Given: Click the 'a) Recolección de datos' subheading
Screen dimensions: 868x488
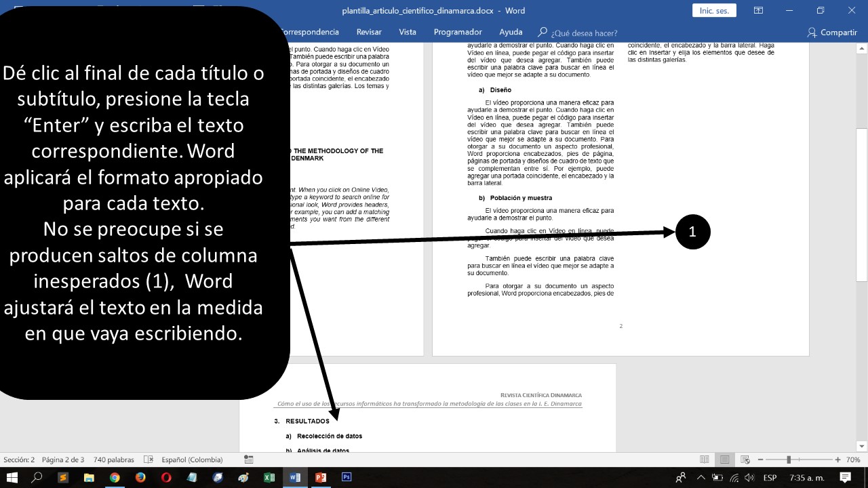Looking at the screenshot, I should click(x=324, y=436).
